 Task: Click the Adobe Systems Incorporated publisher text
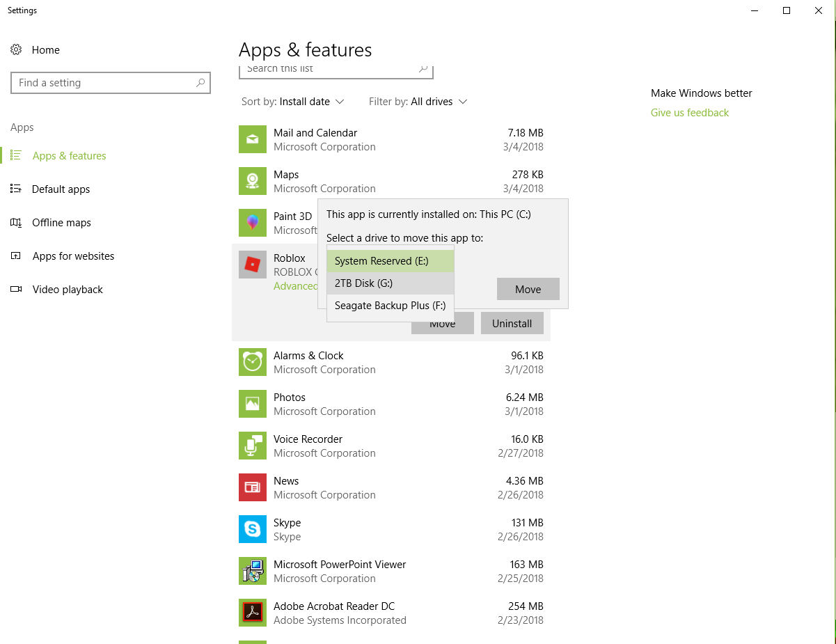pyautogui.click(x=340, y=620)
